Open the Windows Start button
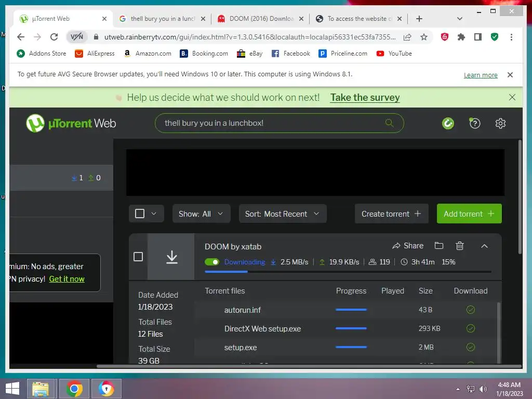 [12, 389]
